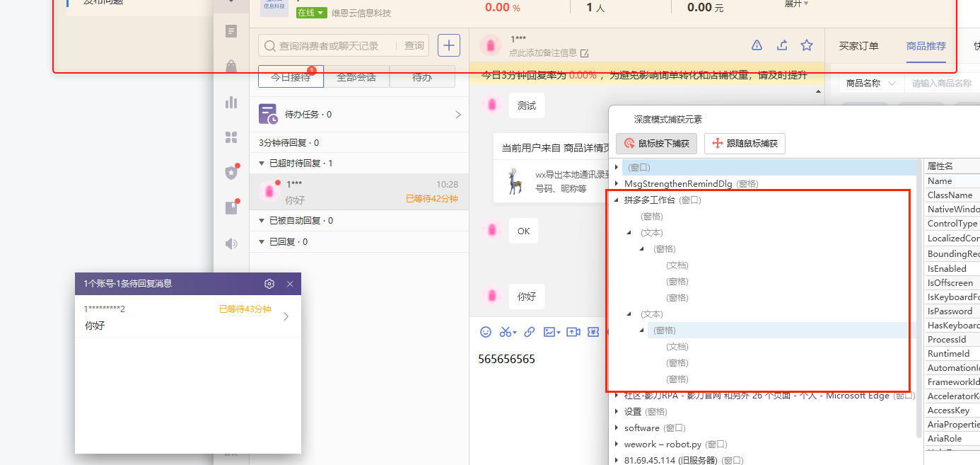Click the star icon to favorite this buyer
Viewport: 980px width, 465px height.
807,46
